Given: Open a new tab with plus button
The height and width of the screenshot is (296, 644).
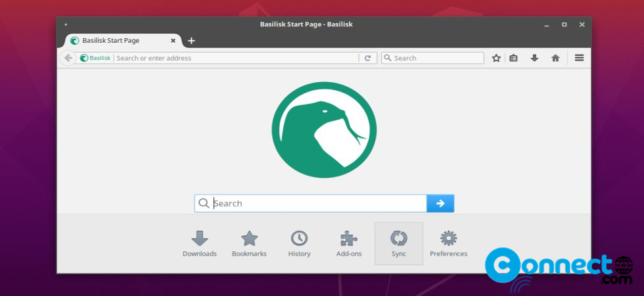Looking at the screenshot, I should pyautogui.click(x=191, y=41).
